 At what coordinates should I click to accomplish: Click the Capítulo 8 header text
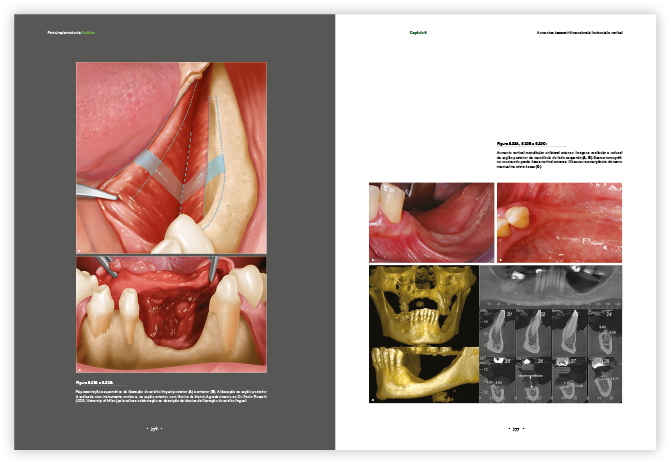point(418,32)
